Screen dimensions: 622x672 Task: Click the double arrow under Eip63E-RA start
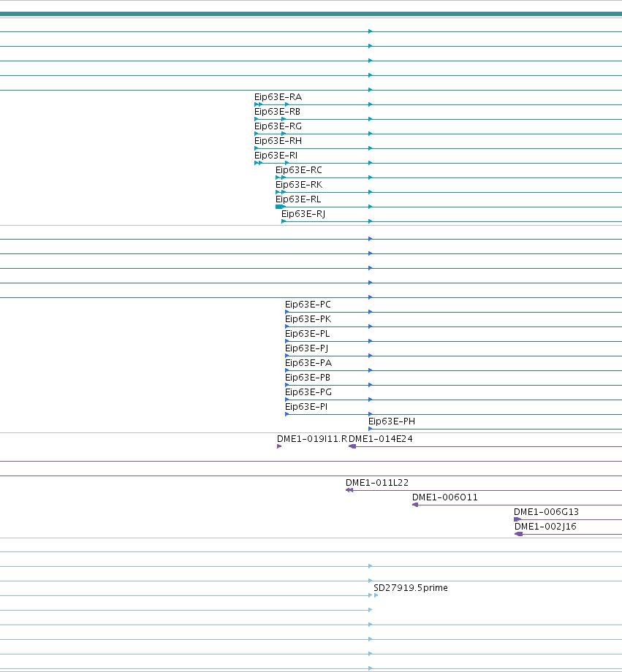(x=259, y=104)
